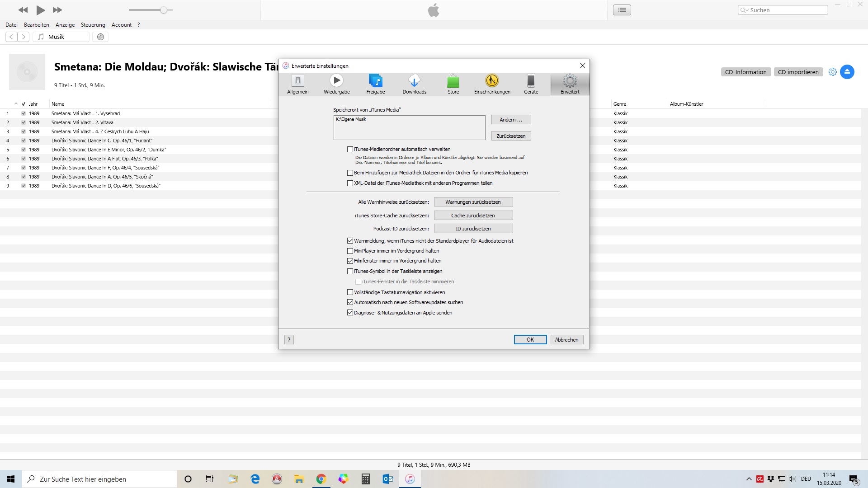Enable iTunes-Medienordner automatisch verwalten checkbox
The width and height of the screenshot is (868, 488).
tap(350, 149)
